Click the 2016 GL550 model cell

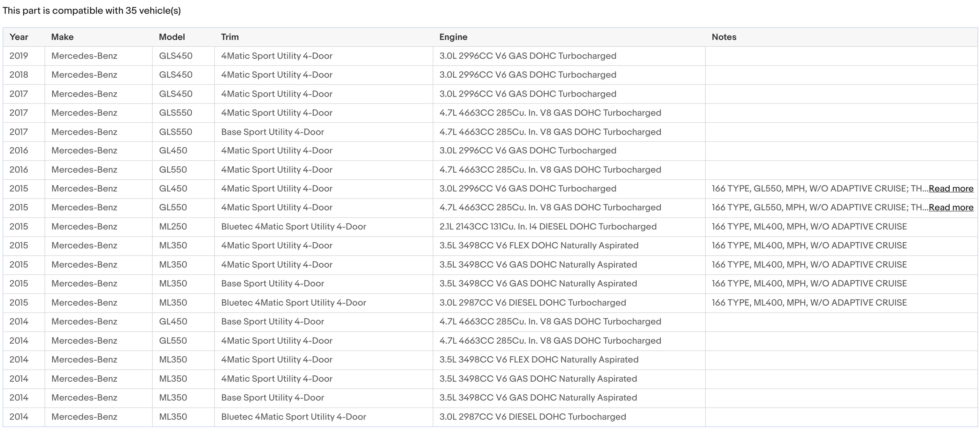(x=183, y=170)
